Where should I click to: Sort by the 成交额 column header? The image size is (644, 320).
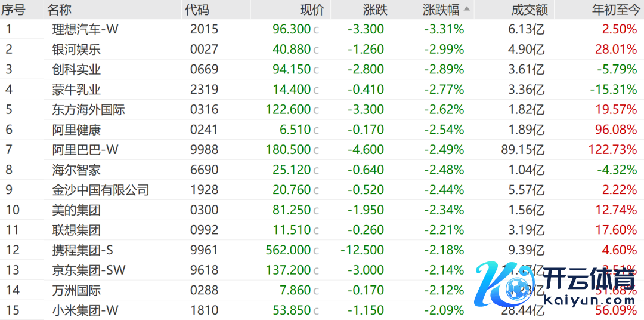click(x=530, y=9)
